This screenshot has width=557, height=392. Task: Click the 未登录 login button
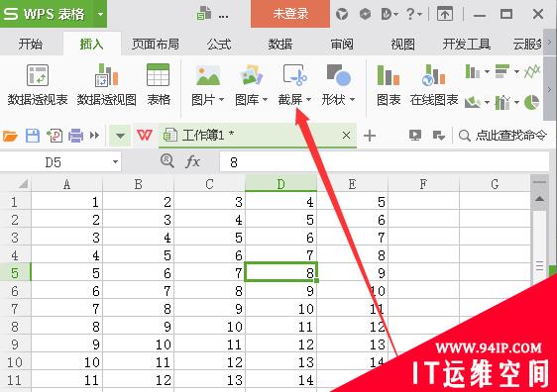pyautogui.click(x=290, y=14)
